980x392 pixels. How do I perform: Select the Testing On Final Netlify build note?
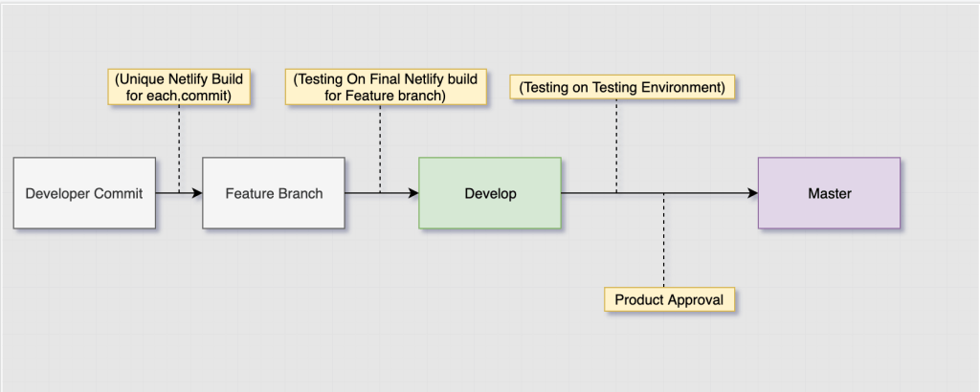[x=381, y=88]
